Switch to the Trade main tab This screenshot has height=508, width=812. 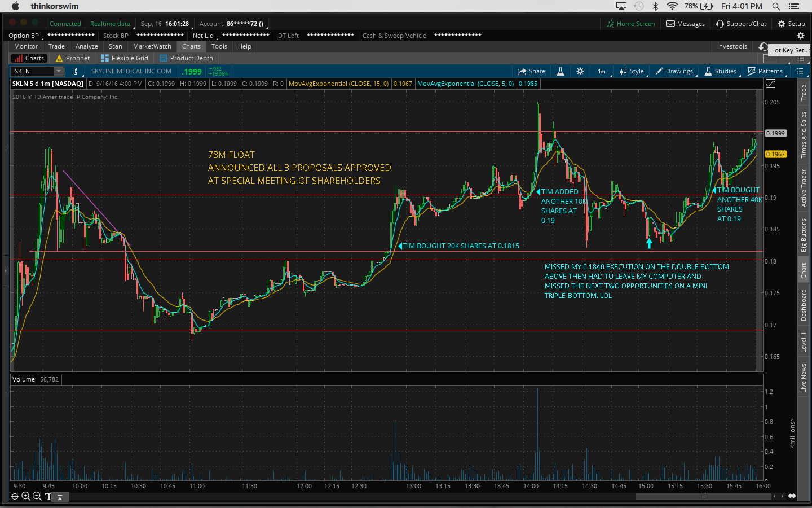56,46
